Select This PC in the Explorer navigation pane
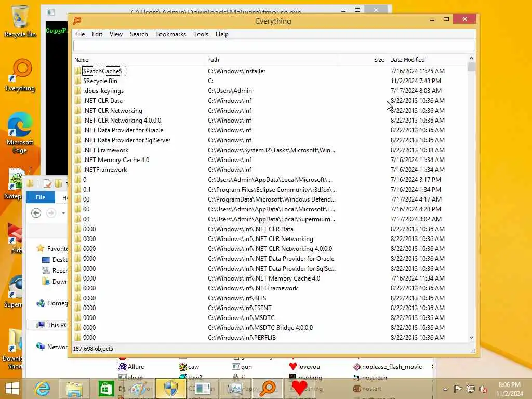The image size is (532, 399). [x=52, y=325]
